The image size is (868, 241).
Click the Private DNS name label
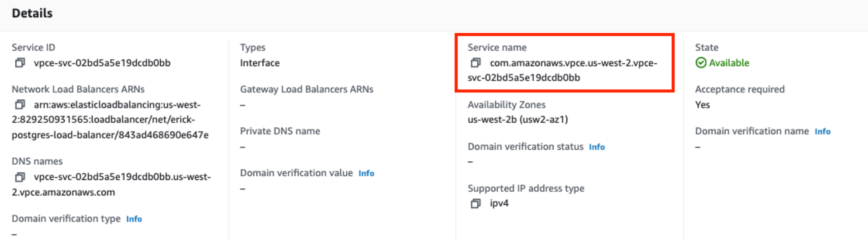pos(280,131)
